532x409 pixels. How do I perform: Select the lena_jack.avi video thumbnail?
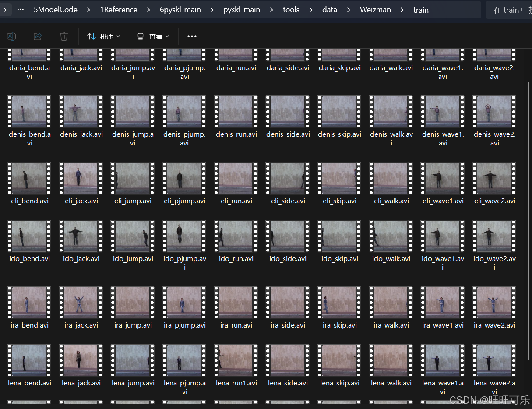[81, 360]
